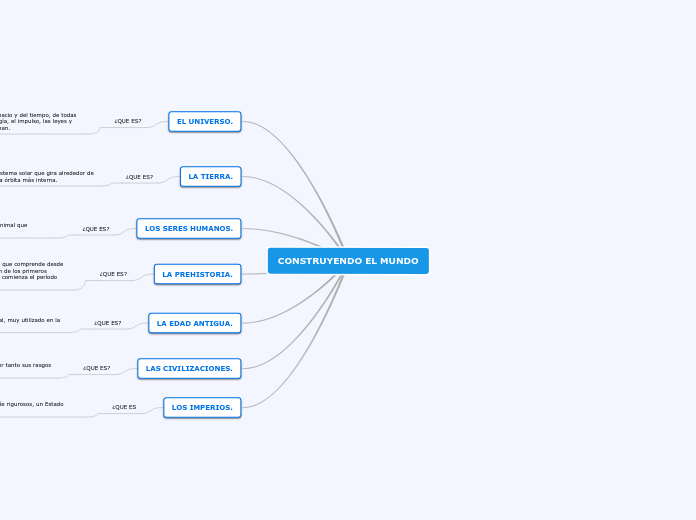Click ¿QUE ES? beside LOS SERES HUMANOS.

(96, 229)
